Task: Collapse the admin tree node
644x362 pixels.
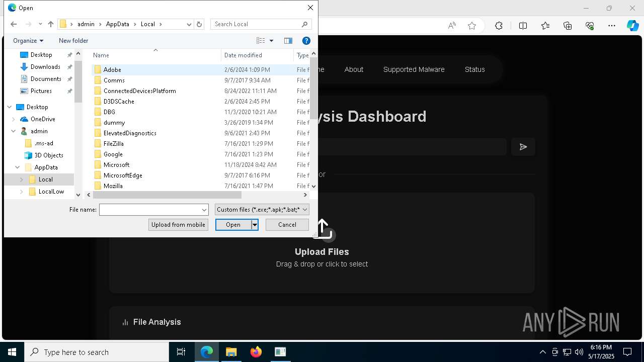Action: 14,131
